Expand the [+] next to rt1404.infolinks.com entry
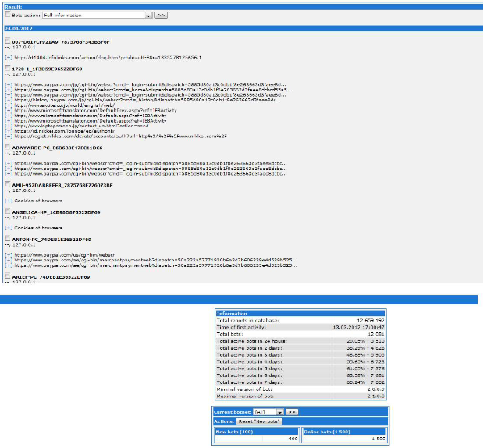This screenshot has width=483, height=448. [x=7, y=57]
